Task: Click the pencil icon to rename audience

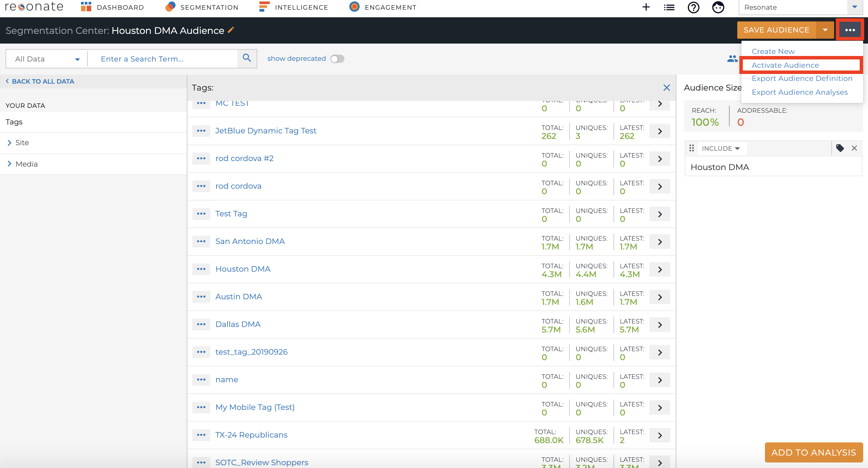Action: 231,30
